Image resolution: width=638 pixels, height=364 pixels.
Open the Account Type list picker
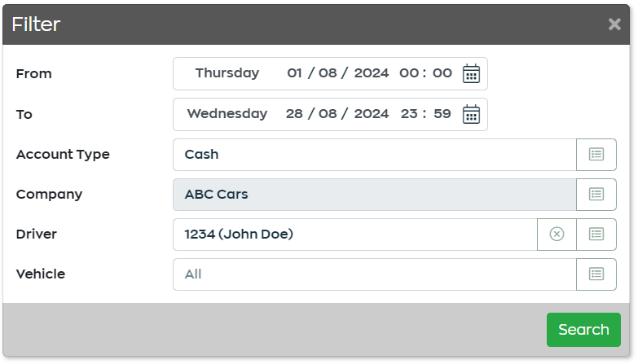[x=596, y=155]
